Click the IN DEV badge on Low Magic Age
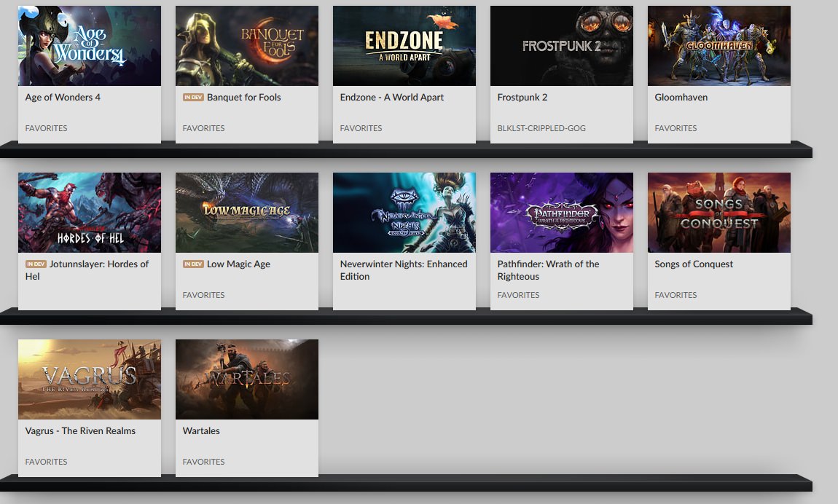838x504 pixels. [193, 264]
